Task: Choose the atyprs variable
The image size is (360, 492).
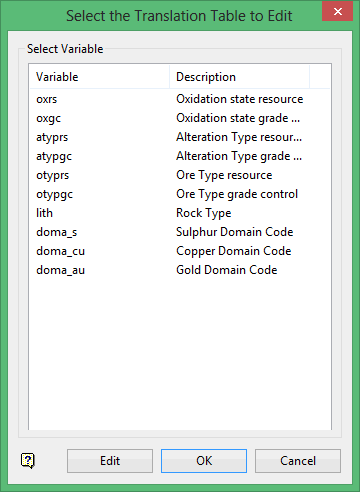Action: coord(180,137)
